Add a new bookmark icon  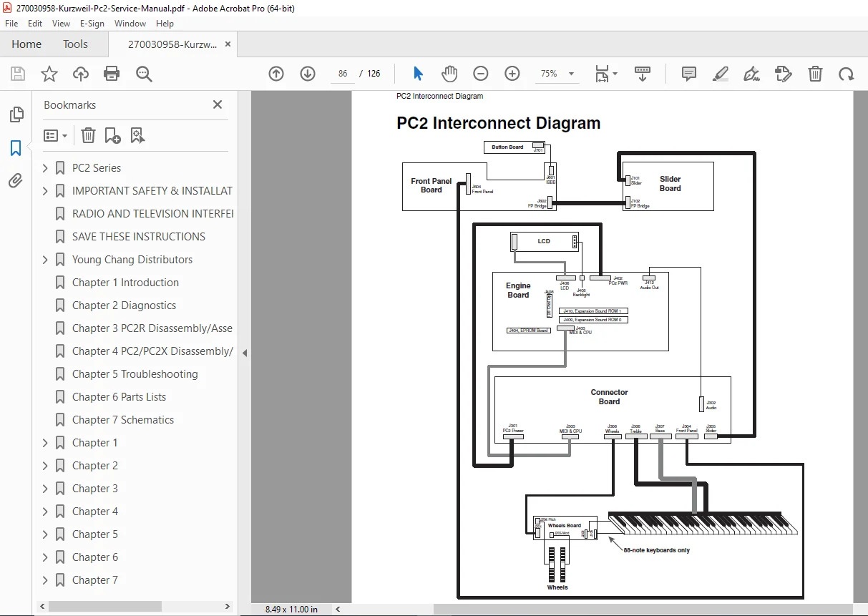[x=112, y=135]
